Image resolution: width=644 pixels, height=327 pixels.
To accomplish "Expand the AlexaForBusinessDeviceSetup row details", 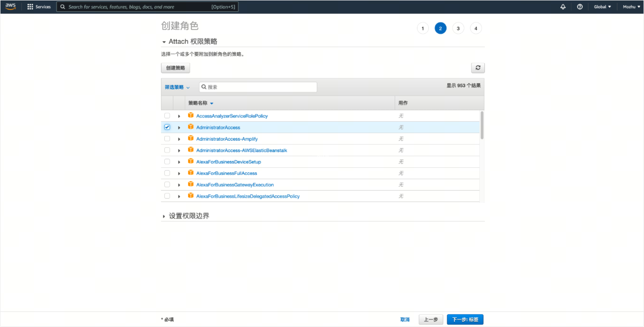I will tap(179, 162).
